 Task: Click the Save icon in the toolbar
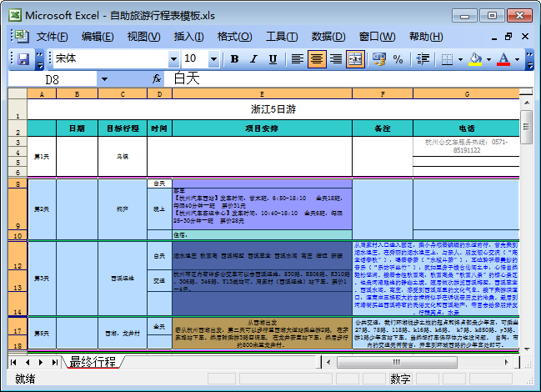23,59
